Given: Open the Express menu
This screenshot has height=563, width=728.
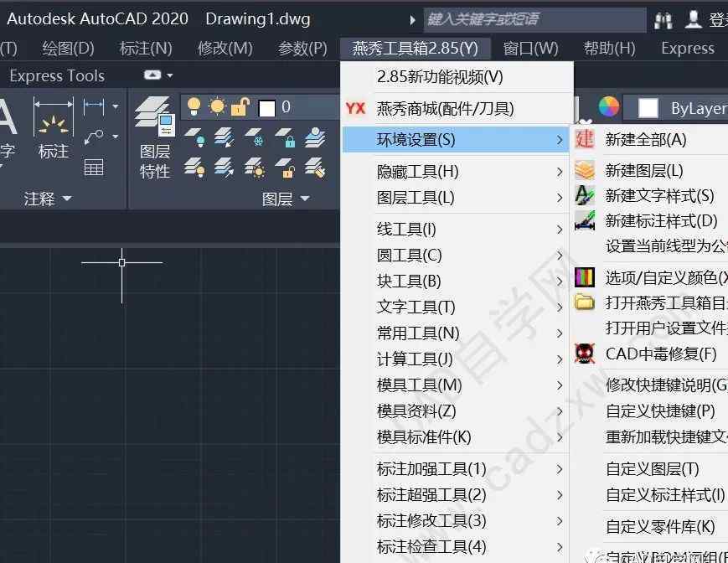Looking at the screenshot, I should 688,49.
